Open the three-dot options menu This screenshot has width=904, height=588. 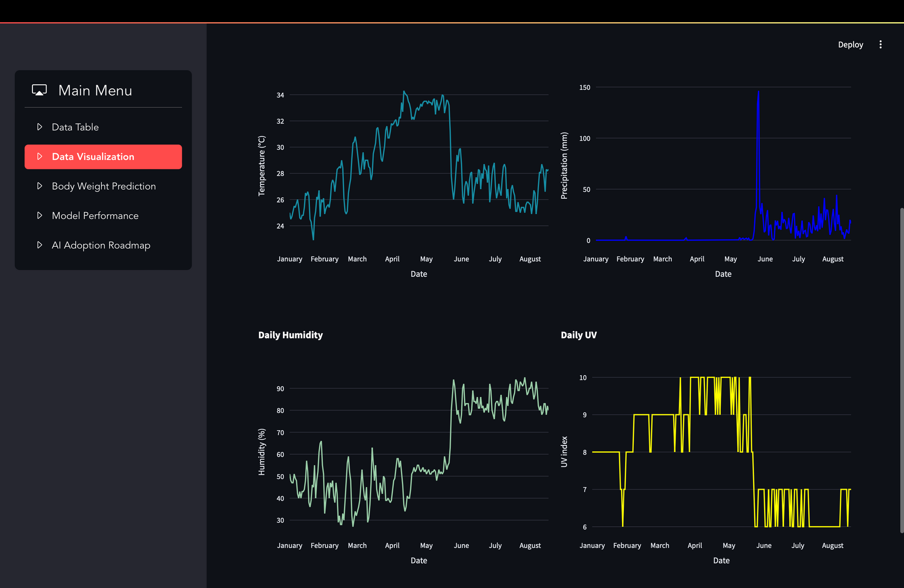coord(880,45)
